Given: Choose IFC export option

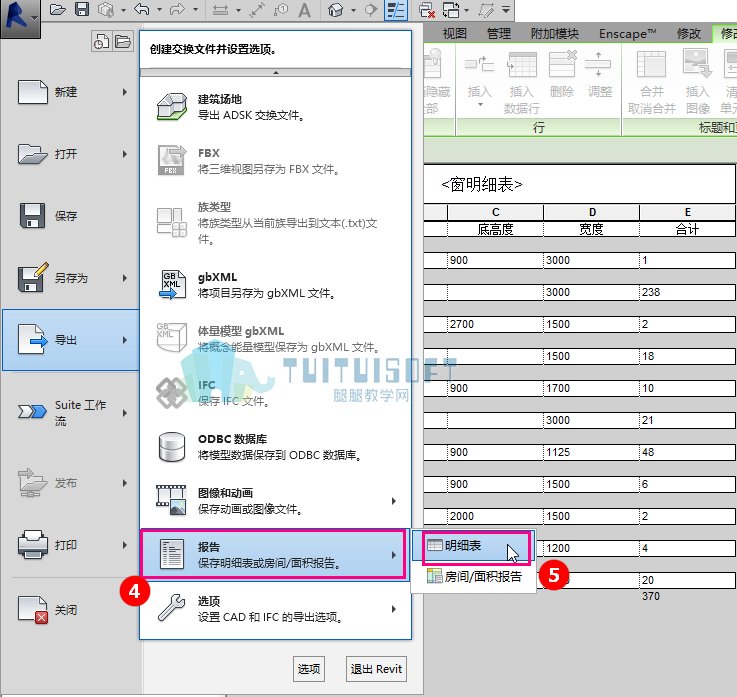Looking at the screenshot, I should point(275,393).
